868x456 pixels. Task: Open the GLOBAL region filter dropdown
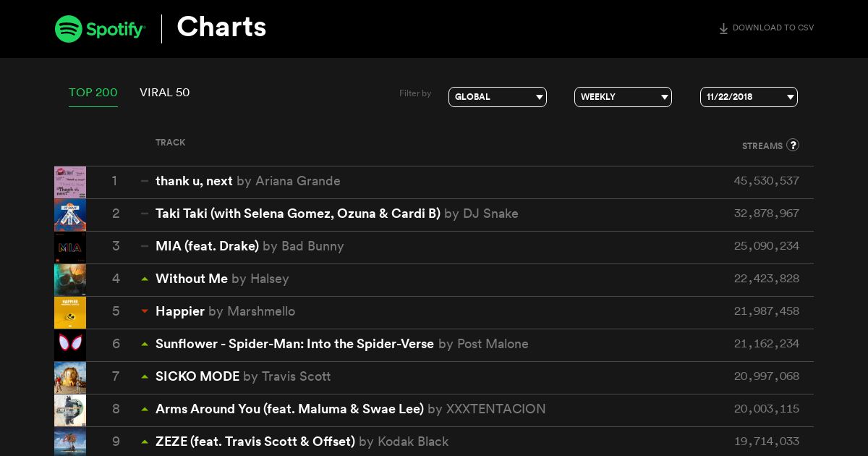[x=498, y=97]
